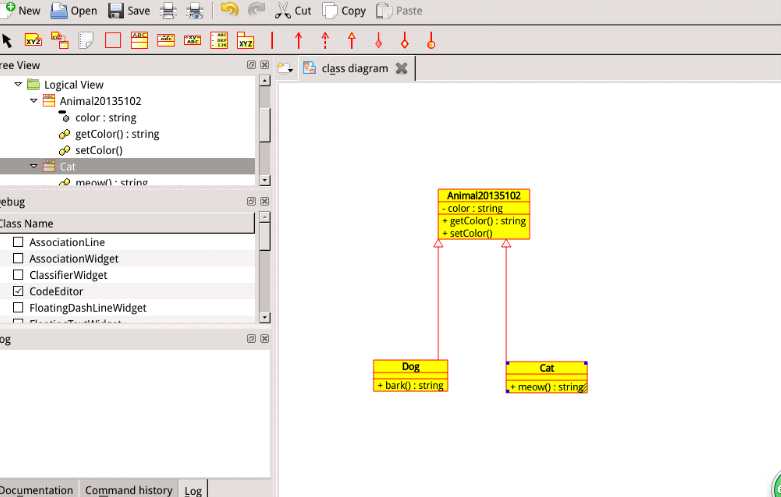The height and width of the screenshot is (497, 781).
Task: Pick the linked yellow boxes tool
Action: point(60,40)
